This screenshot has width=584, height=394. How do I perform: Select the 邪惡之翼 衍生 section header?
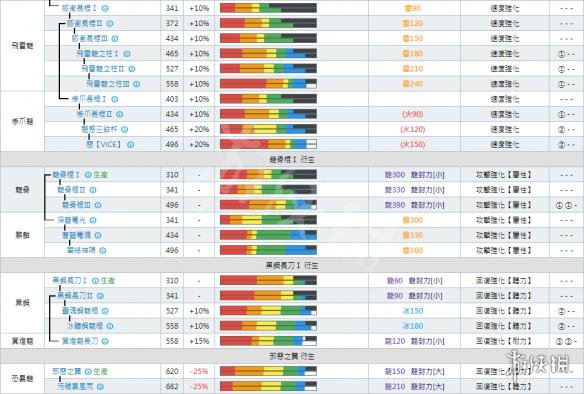coord(292,356)
